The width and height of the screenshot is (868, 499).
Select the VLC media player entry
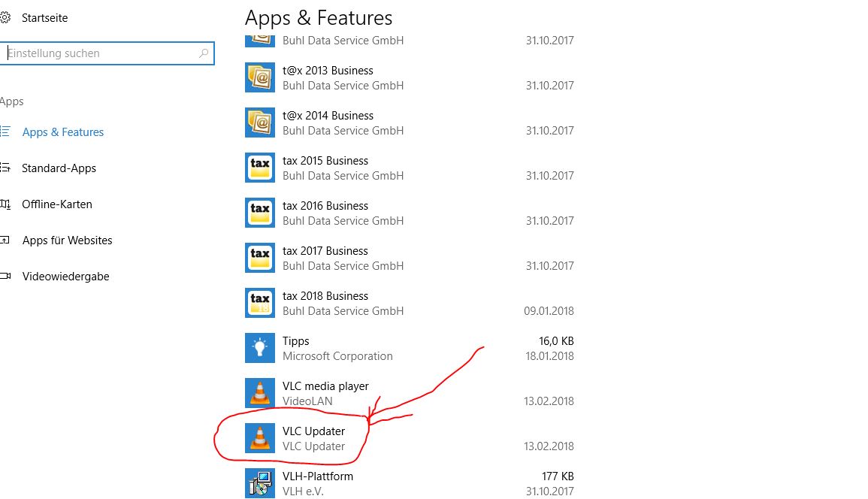click(x=410, y=393)
